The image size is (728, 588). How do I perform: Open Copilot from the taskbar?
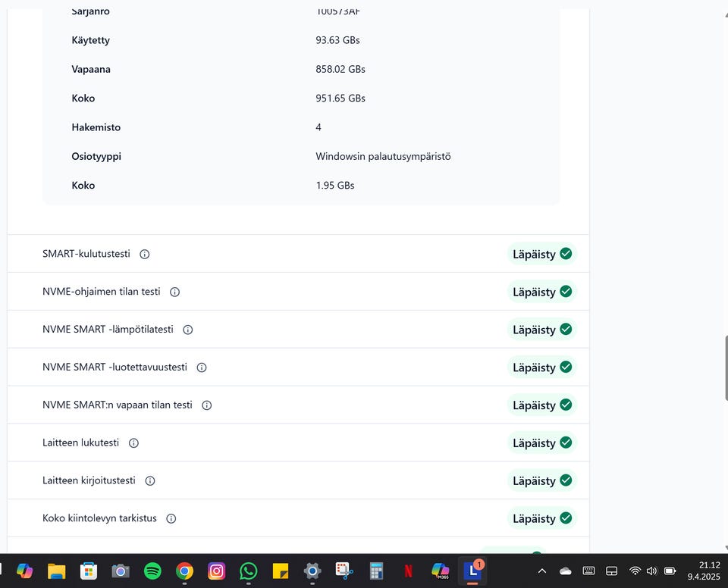pos(24,571)
